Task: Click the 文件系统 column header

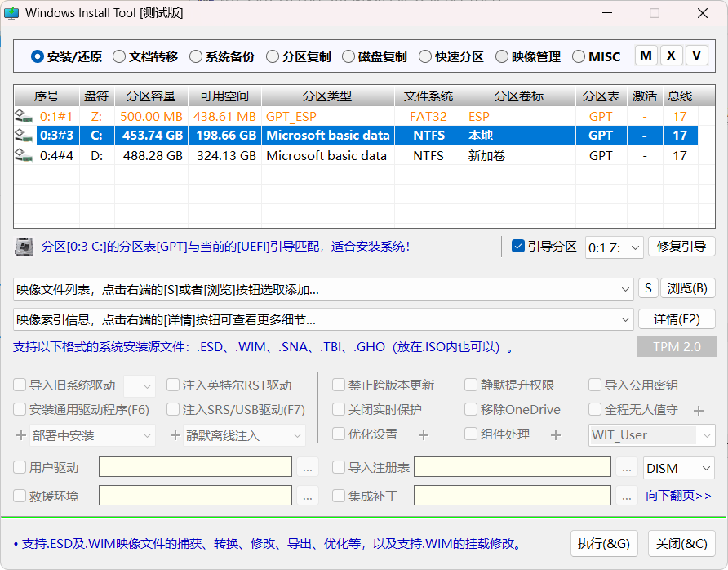Action: coord(429,96)
